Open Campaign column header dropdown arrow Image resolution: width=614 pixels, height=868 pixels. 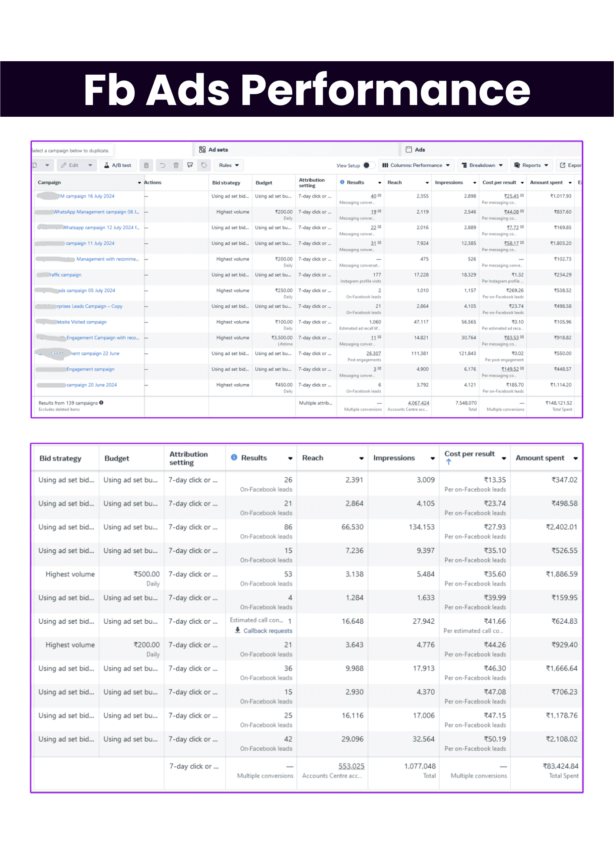139,183
